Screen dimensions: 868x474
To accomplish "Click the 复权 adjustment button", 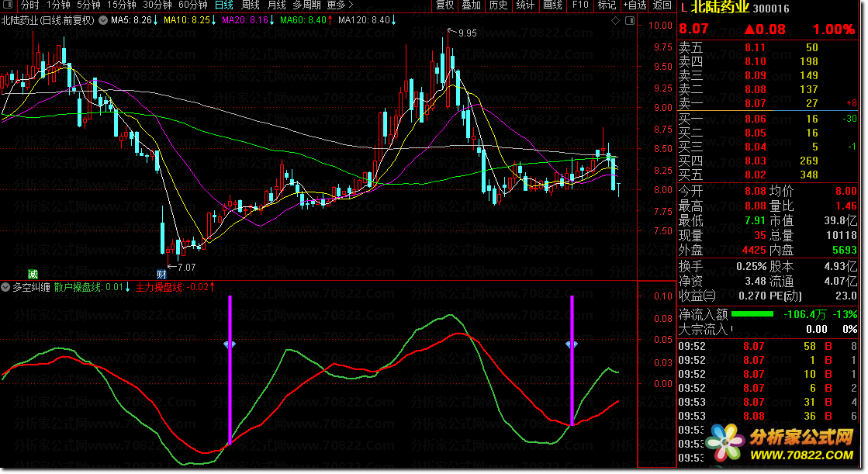I will click(x=444, y=5).
